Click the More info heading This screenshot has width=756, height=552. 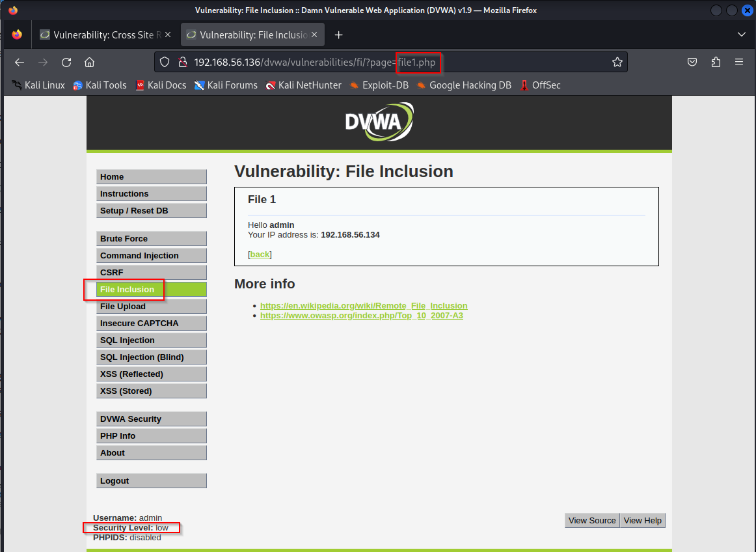coord(265,284)
